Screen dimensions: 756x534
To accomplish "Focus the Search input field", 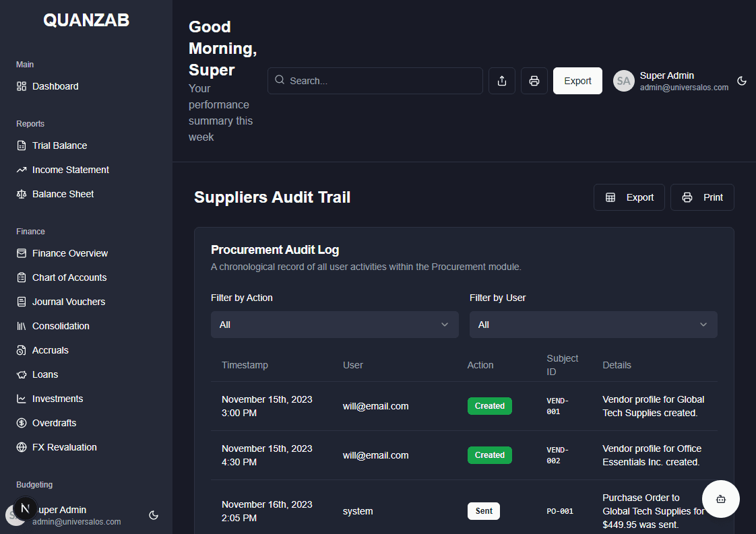I will click(375, 81).
